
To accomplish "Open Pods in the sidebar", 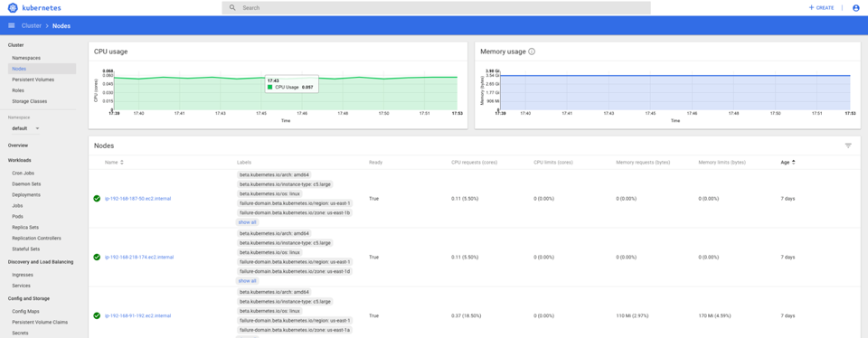I will [17, 216].
